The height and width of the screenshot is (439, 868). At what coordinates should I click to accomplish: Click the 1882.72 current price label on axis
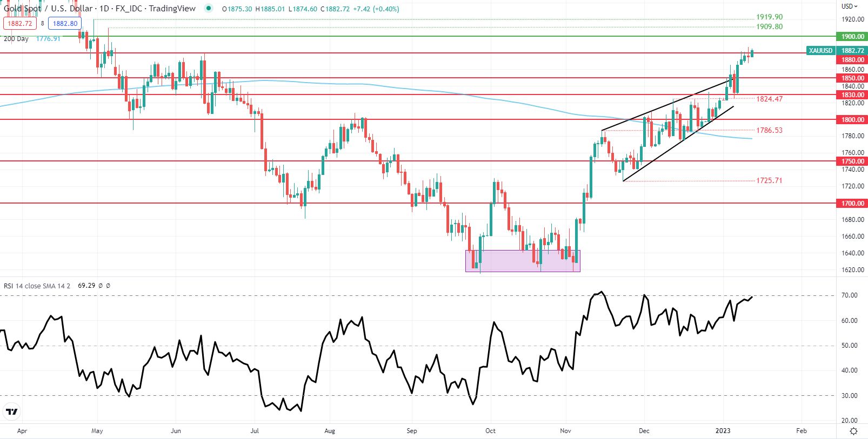pyautogui.click(x=852, y=51)
